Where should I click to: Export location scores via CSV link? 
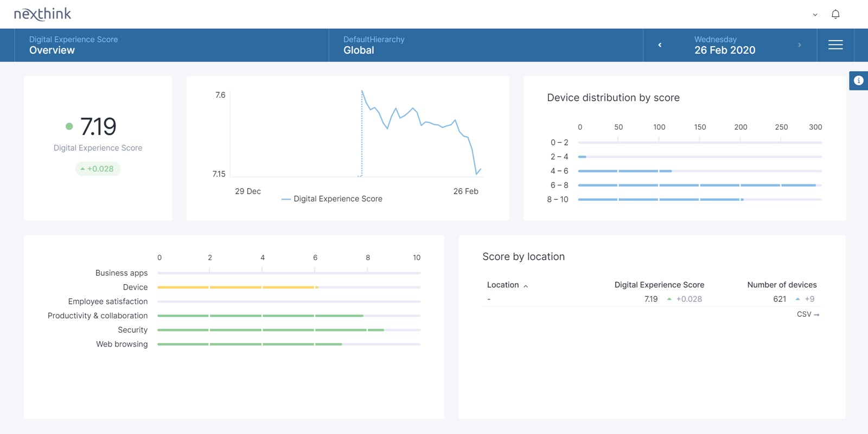click(x=808, y=315)
